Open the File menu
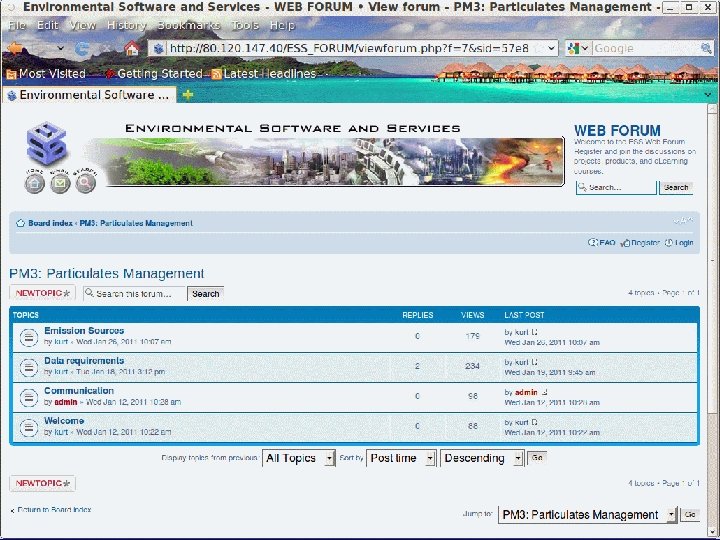This screenshot has width=720, height=540. point(17,25)
